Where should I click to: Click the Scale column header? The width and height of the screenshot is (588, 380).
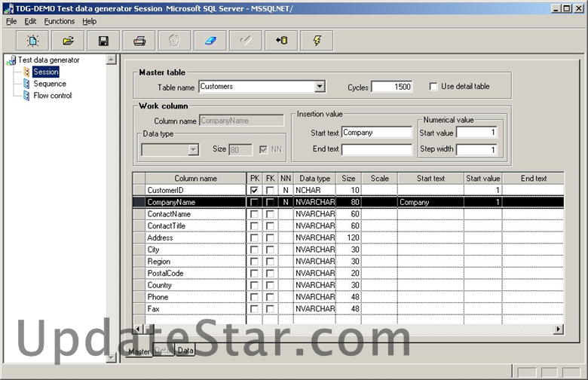[379, 179]
